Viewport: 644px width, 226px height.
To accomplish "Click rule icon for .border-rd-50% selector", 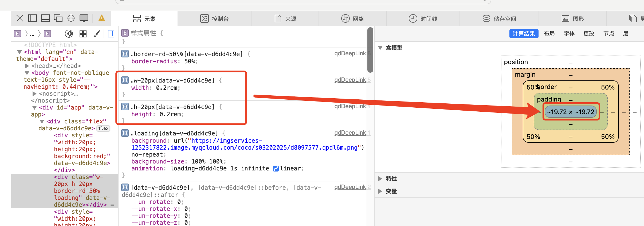I will coord(125,54).
